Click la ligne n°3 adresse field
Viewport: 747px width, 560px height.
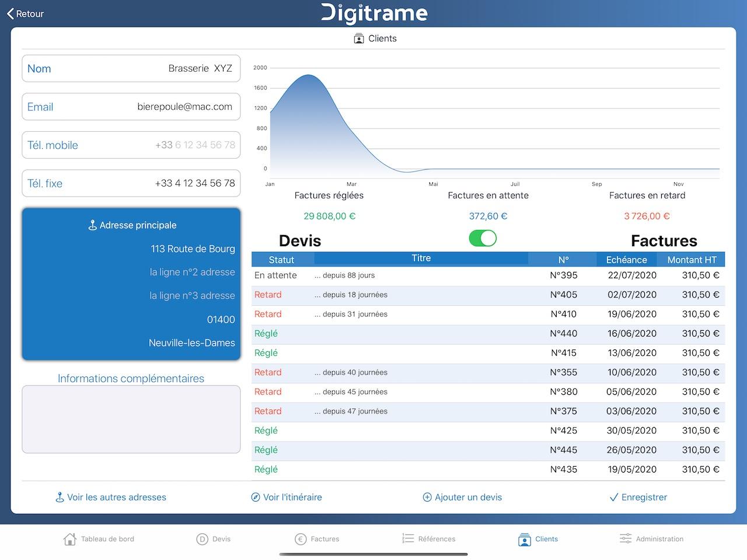[x=192, y=296]
